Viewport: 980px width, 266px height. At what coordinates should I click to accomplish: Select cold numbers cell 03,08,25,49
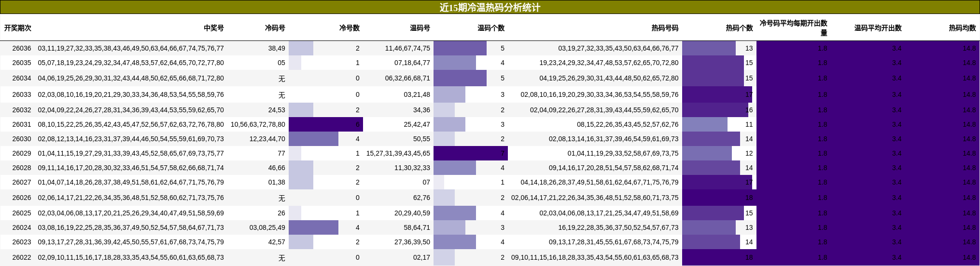[267, 227]
